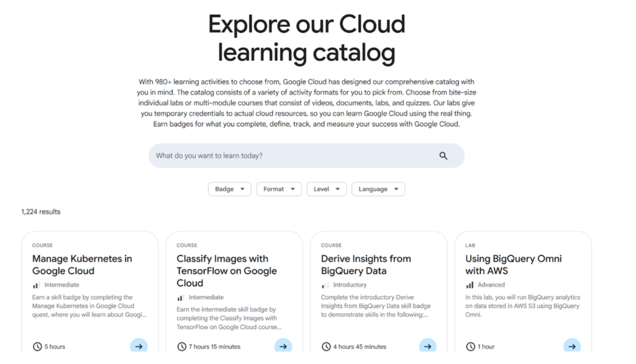Open Manage Kubernetes in Google Cloud title
Image resolution: width=636 pixels, height=364 pixels.
point(83,265)
